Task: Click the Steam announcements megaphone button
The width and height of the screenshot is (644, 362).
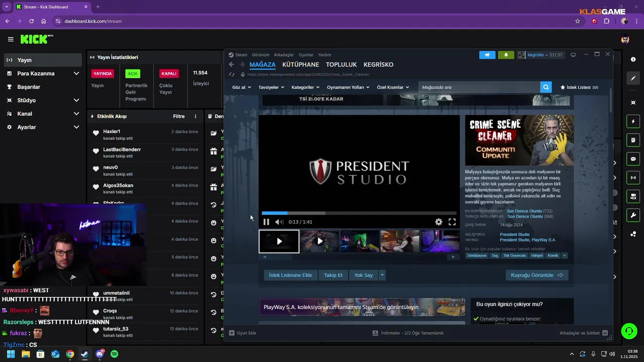Action: (487, 55)
